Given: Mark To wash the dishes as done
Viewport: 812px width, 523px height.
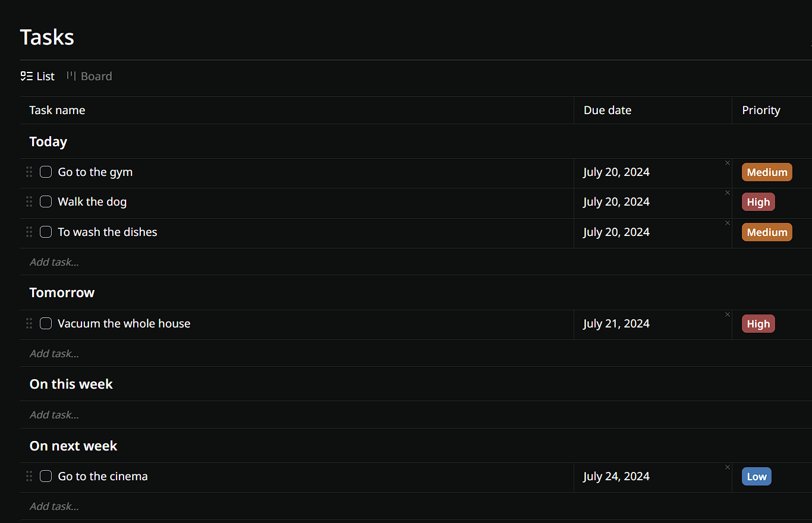Looking at the screenshot, I should [x=46, y=232].
